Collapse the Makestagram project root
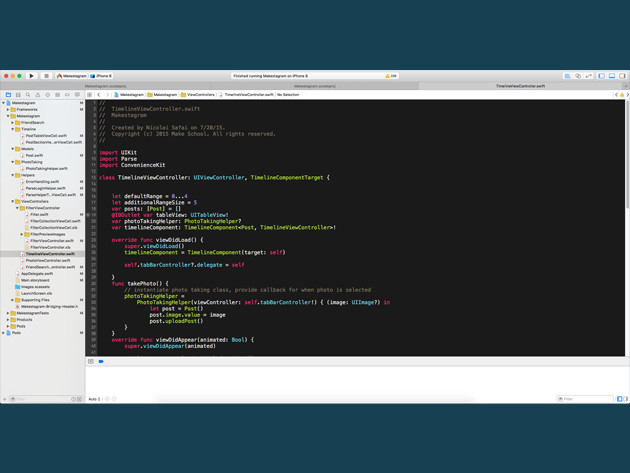The image size is (630, 473). (4, 103)
